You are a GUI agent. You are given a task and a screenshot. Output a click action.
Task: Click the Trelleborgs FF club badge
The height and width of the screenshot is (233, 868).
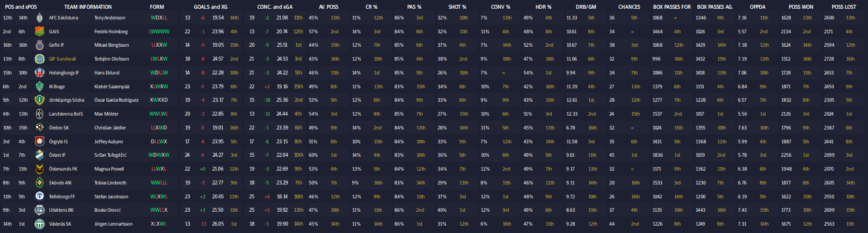click(39, 196)
